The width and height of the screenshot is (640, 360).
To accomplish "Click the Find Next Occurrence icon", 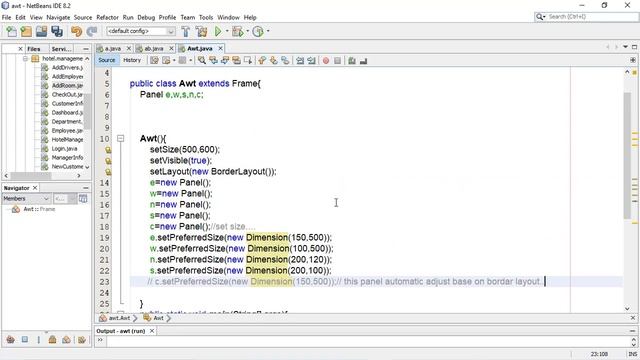I will tap(224, 60).
